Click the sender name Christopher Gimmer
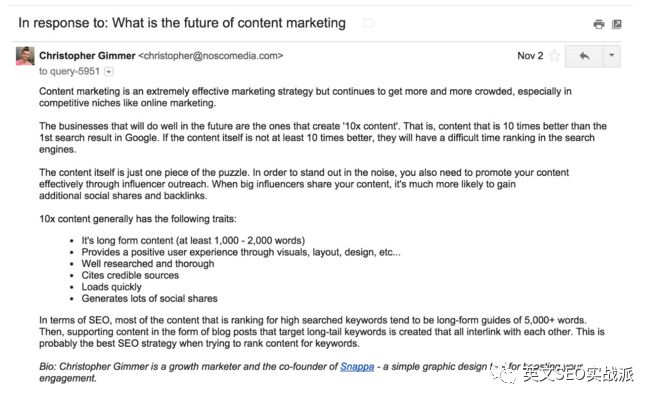Screen dimensions: 654x402 click(86, 56)
